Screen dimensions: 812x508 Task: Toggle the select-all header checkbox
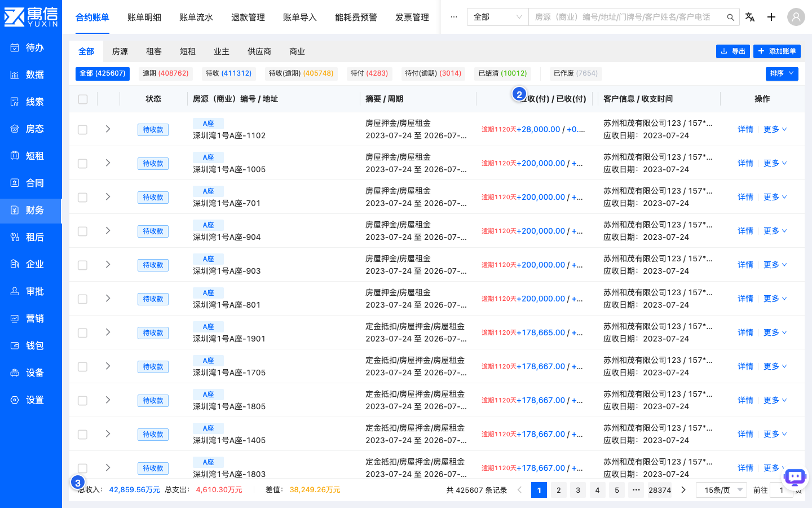(83, 99)
